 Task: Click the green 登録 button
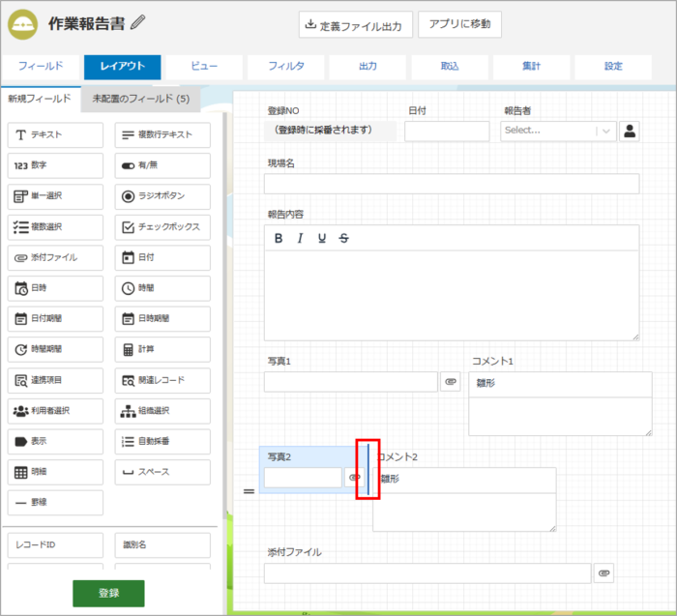click(108, 593)
